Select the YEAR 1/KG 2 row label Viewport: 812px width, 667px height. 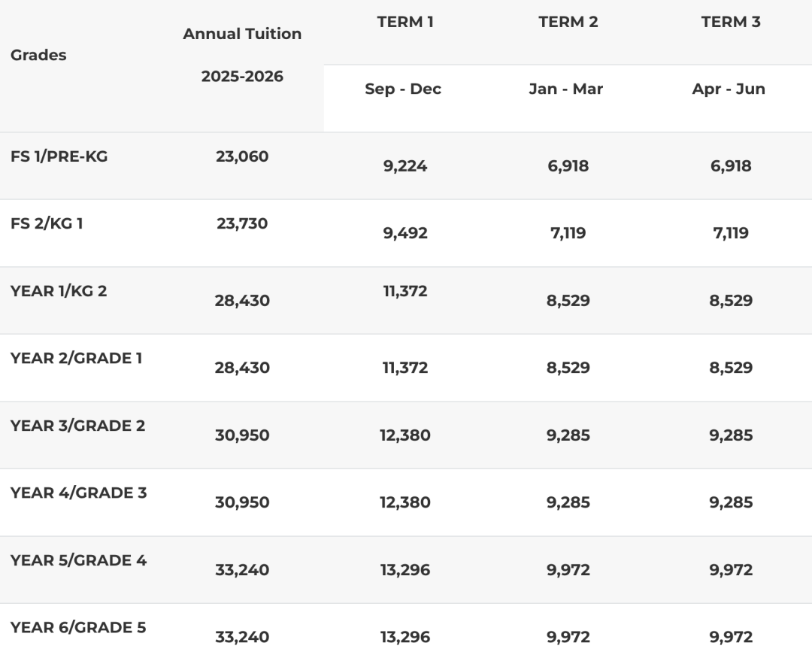point(59,291)
